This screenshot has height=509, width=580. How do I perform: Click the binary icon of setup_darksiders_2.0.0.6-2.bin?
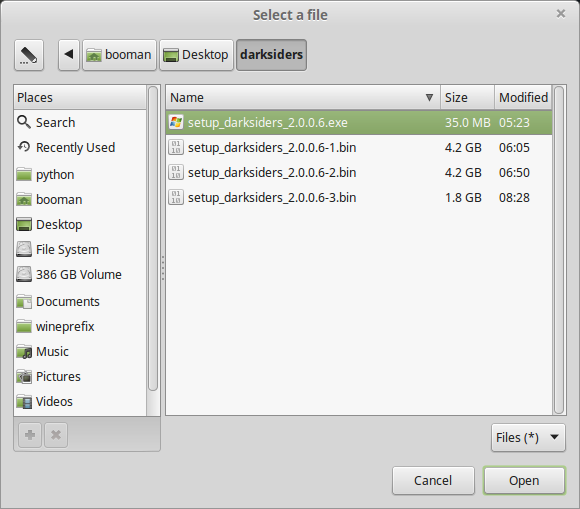[x=176, y=172]
